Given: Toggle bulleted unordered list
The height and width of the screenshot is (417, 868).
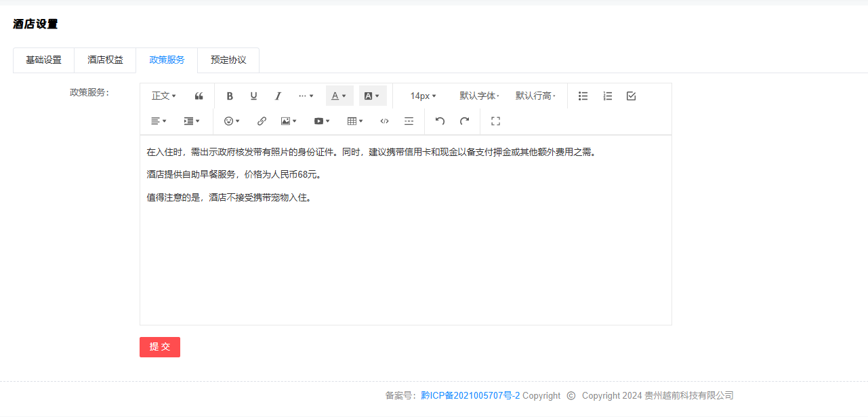Looking at the screenshot, I should coord(583,96).
